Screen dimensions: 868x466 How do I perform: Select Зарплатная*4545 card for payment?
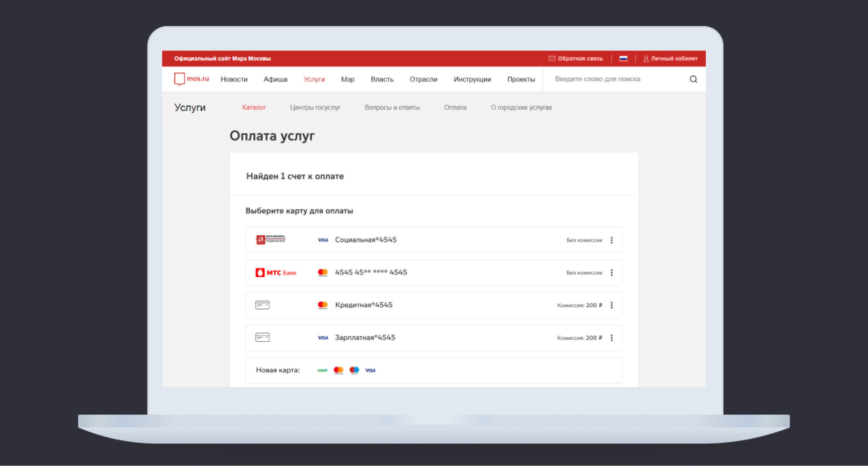[x=365, y=337]
